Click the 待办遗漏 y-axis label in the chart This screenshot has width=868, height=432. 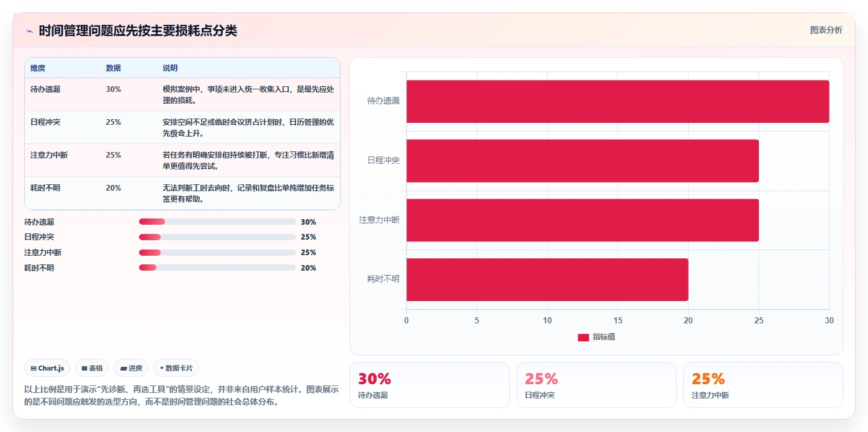tap(383, 101)
